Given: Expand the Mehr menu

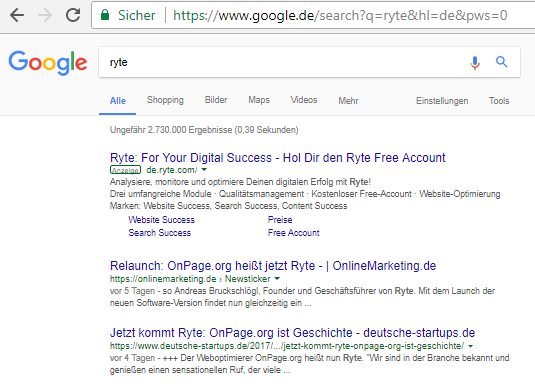Looking at the screenshot, I should click(348, 101).
